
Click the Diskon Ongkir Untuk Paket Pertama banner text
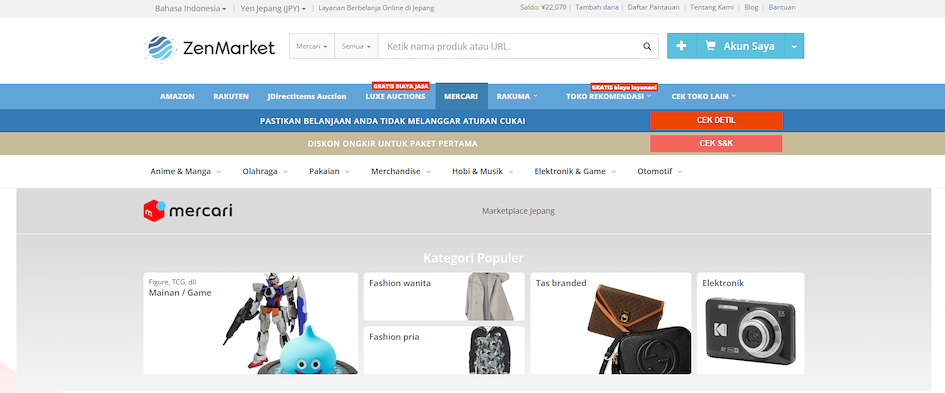[392, 143]
